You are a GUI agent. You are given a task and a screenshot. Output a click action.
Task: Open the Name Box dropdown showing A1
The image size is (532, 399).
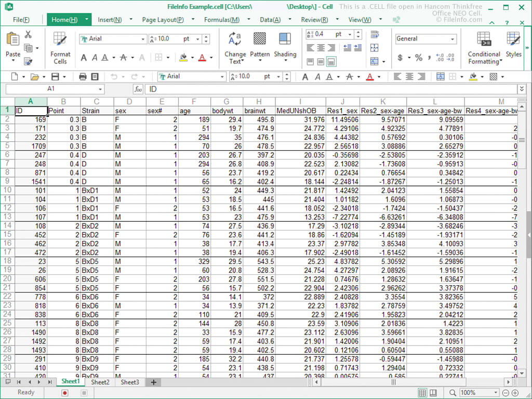[100, 89]
